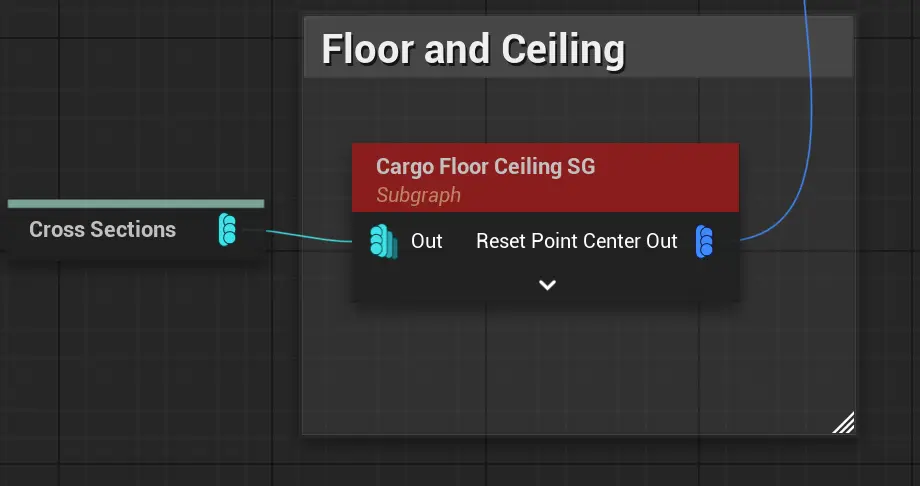Click the comment box resize grip
Viewport: 920px width, 486px height.
pyautogui.click(x=843, y=423)
